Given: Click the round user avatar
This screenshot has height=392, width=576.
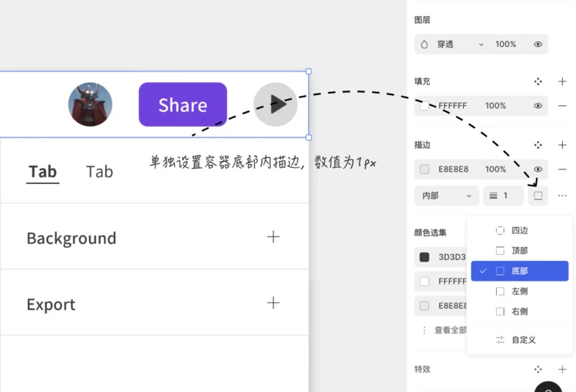Looking at the screenshot, I should point(90,104).
